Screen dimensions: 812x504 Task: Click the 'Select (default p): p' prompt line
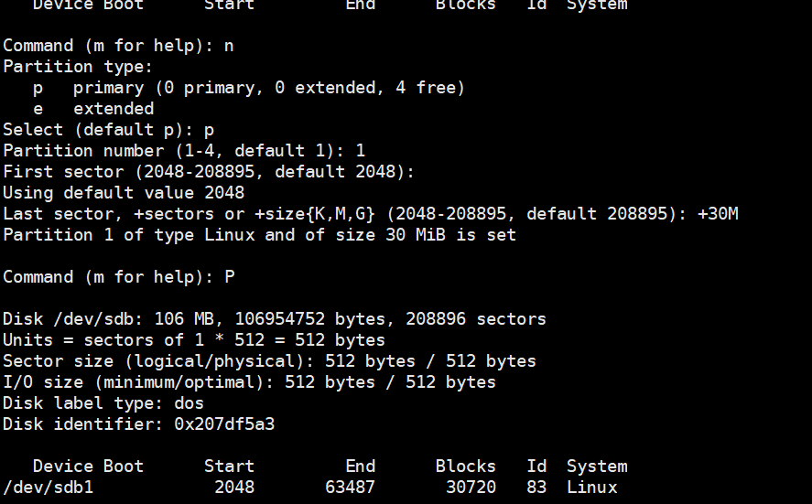[108, 130]
